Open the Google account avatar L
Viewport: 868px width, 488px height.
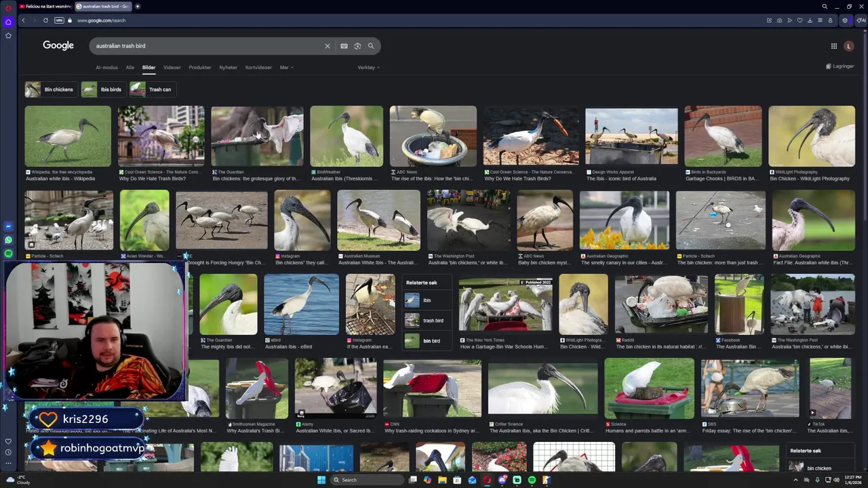848,46
